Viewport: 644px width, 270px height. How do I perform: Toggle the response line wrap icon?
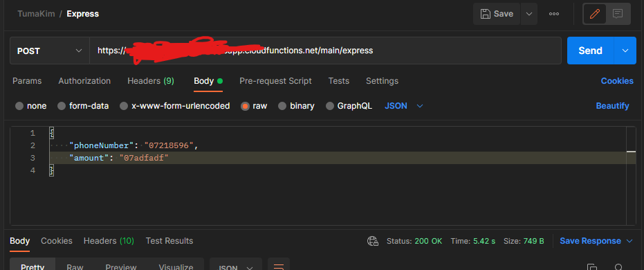coord(279,265)
